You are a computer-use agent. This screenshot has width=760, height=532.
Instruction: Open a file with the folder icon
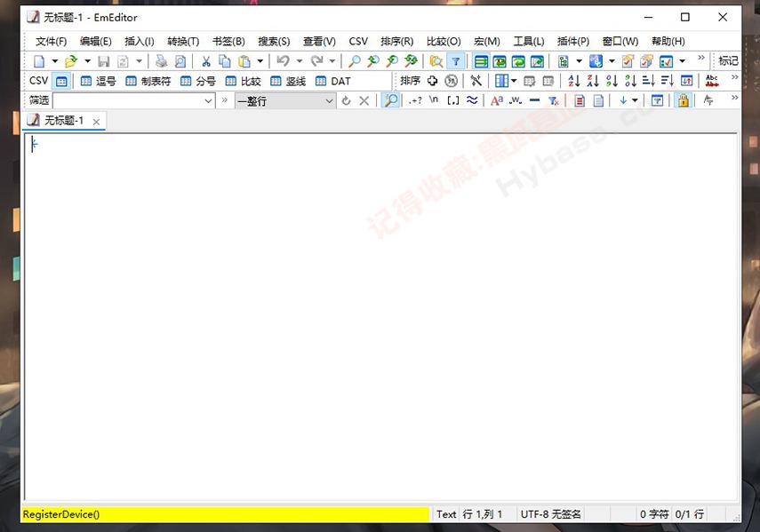click(71, 61)
